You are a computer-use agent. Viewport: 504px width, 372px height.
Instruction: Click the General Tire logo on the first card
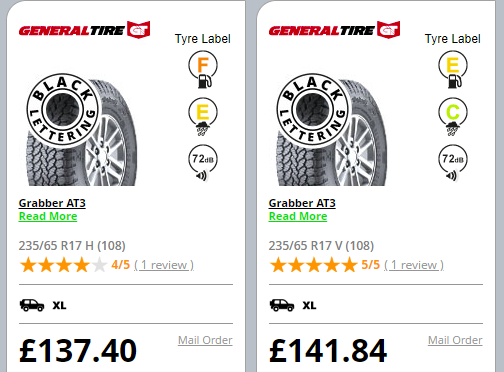click(x=84, y=30)
